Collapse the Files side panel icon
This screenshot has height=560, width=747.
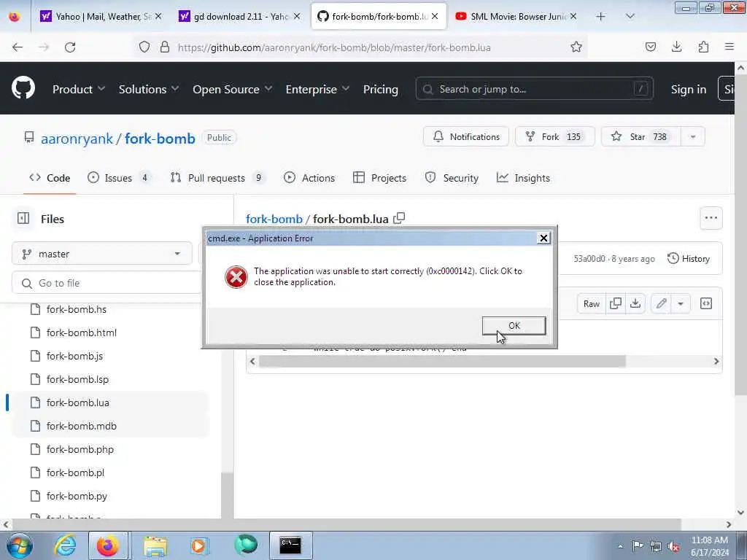23,219
